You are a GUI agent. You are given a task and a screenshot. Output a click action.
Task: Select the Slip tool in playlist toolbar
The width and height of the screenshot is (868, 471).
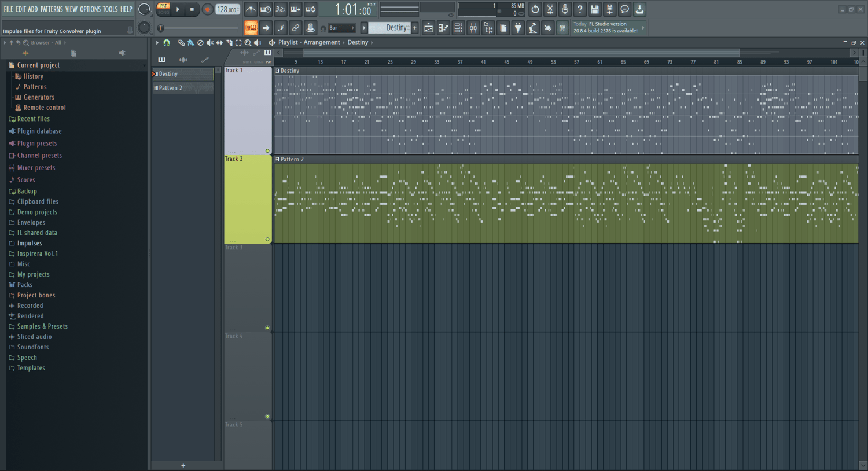coord(219,43)
